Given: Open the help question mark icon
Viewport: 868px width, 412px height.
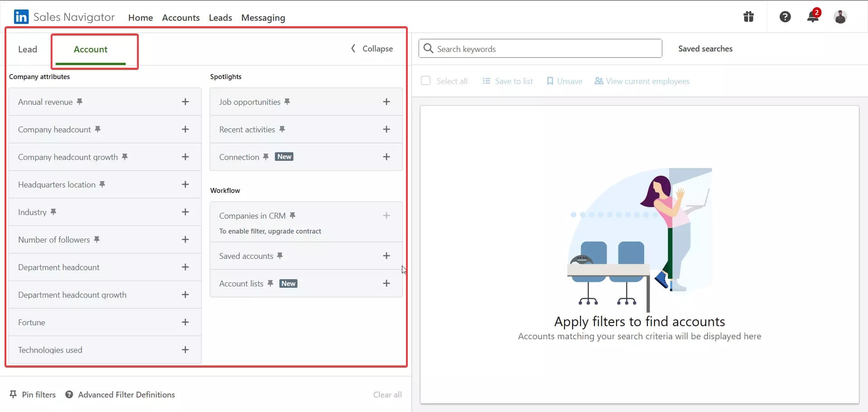Looking at the screenshot, I should [785, 17].
